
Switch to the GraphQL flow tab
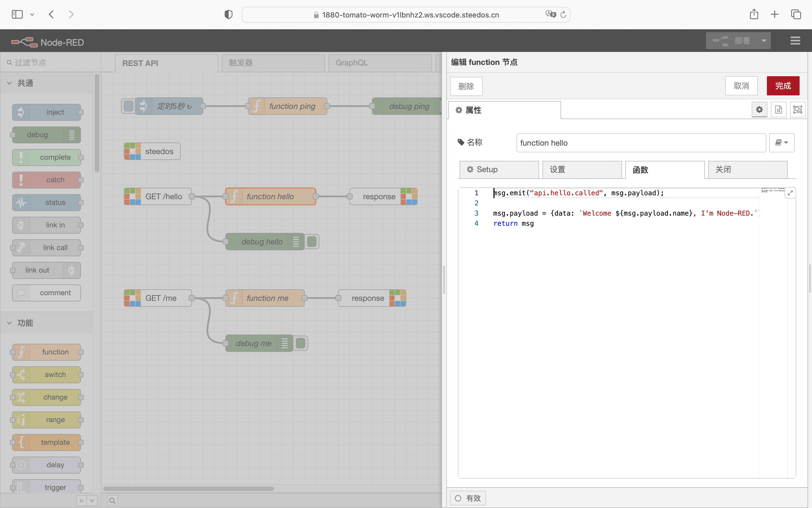[x=380, y=63]
